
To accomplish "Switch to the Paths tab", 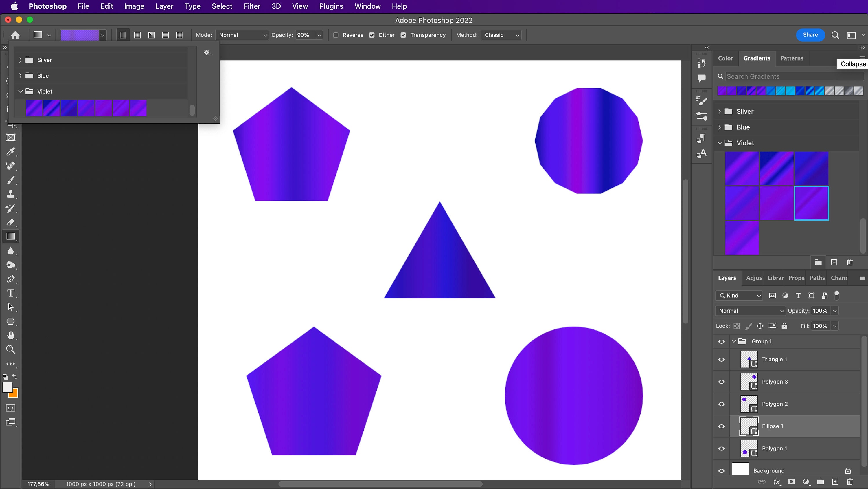I will (817, 278).
